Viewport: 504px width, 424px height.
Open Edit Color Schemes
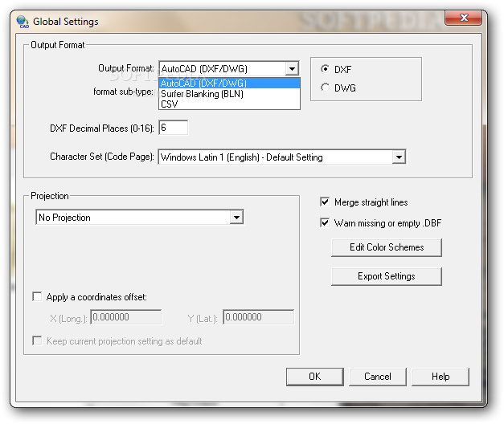(x=387, y=247)
